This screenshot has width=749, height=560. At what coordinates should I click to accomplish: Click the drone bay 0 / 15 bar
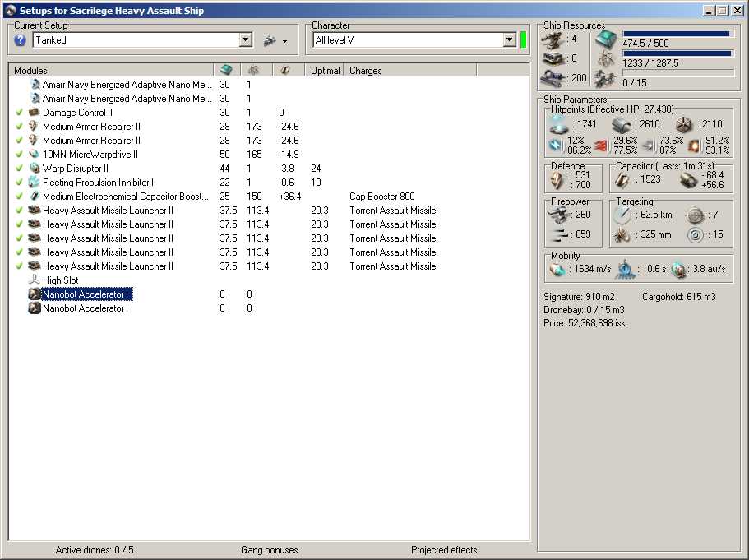(x=677, y=73)
